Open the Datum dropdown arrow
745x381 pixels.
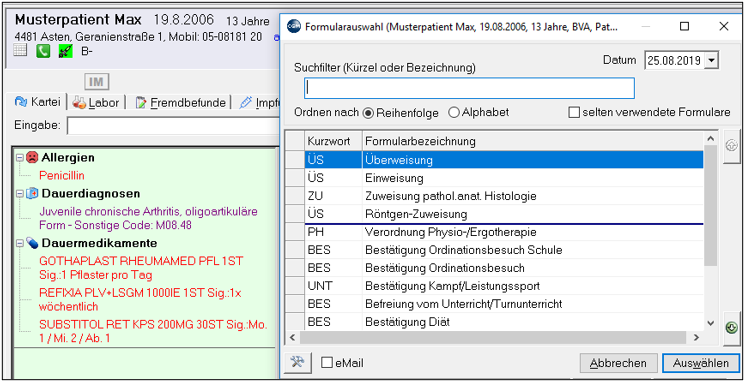pos(711,61)
